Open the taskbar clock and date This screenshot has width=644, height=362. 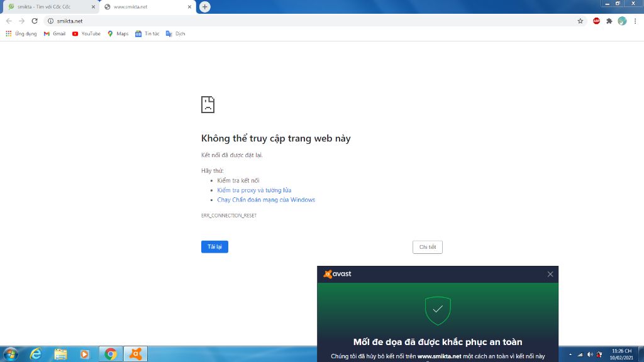621,354
